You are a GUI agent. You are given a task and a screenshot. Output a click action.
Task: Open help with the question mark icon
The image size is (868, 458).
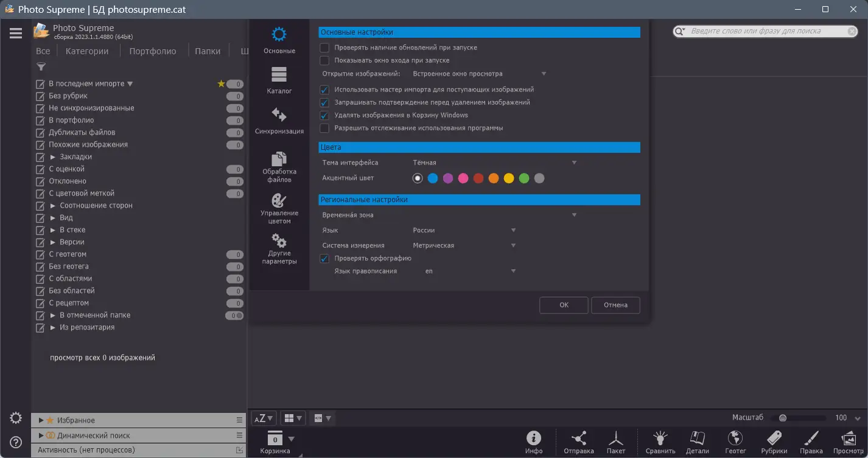(x=16, y=442)
